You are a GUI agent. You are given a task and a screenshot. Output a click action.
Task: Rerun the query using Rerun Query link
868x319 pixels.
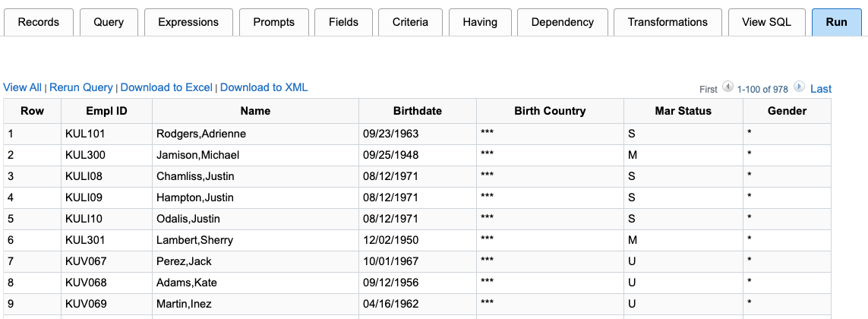point(81,88)
